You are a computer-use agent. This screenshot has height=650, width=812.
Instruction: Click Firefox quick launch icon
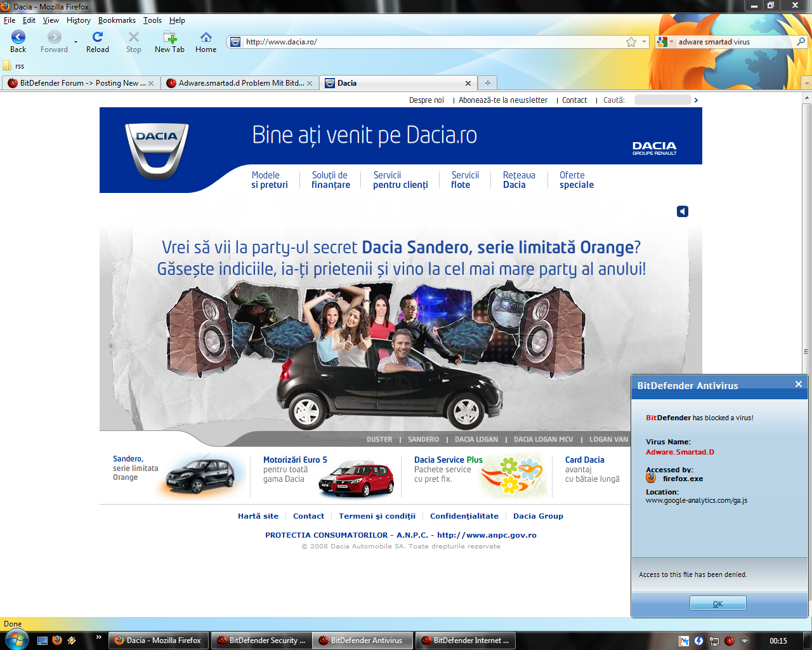(57, 640)
